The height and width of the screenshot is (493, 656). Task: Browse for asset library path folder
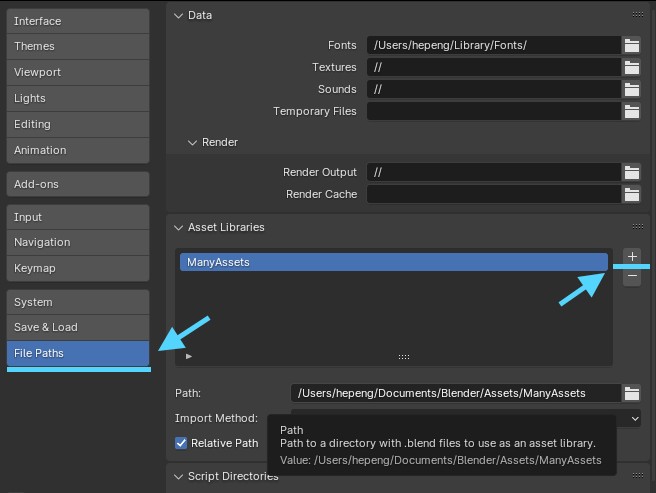click(x=631, y=393)
